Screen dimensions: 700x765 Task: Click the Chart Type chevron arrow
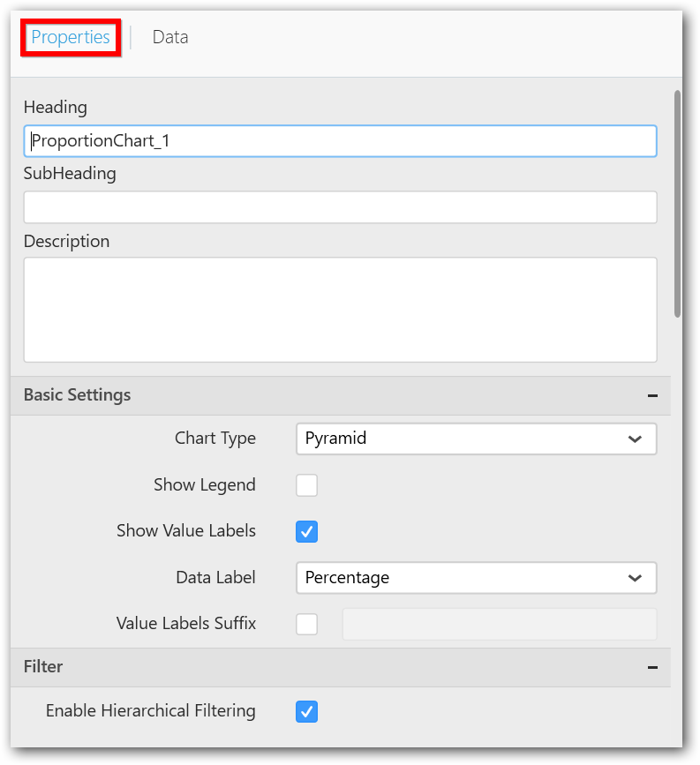(634, 439)
